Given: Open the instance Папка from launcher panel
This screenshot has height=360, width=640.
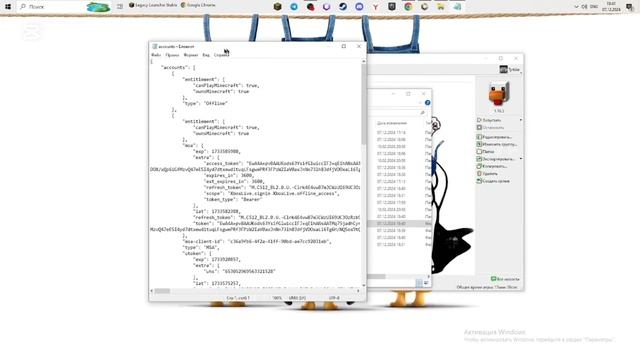Looking at the screenshot, I should coord(486,151).
